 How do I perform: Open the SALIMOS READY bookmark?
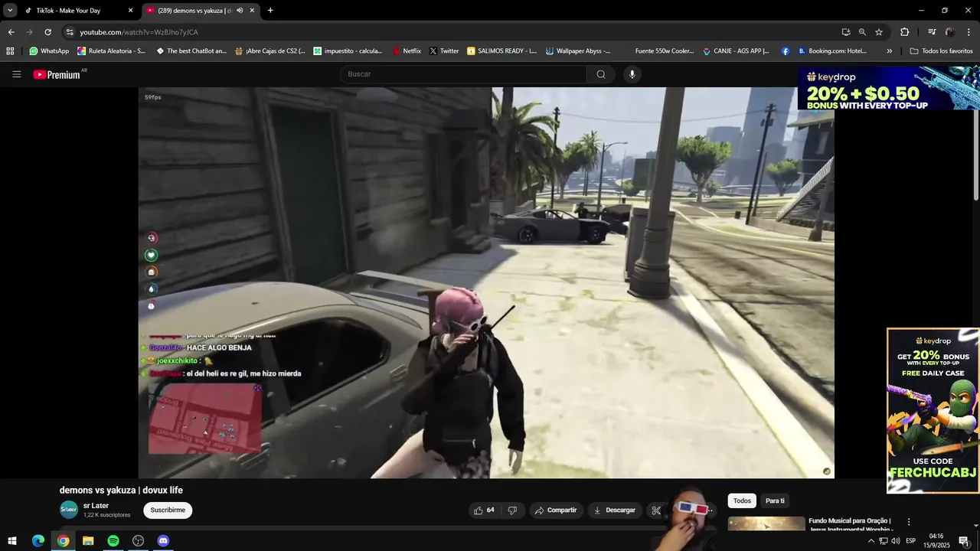502,51
